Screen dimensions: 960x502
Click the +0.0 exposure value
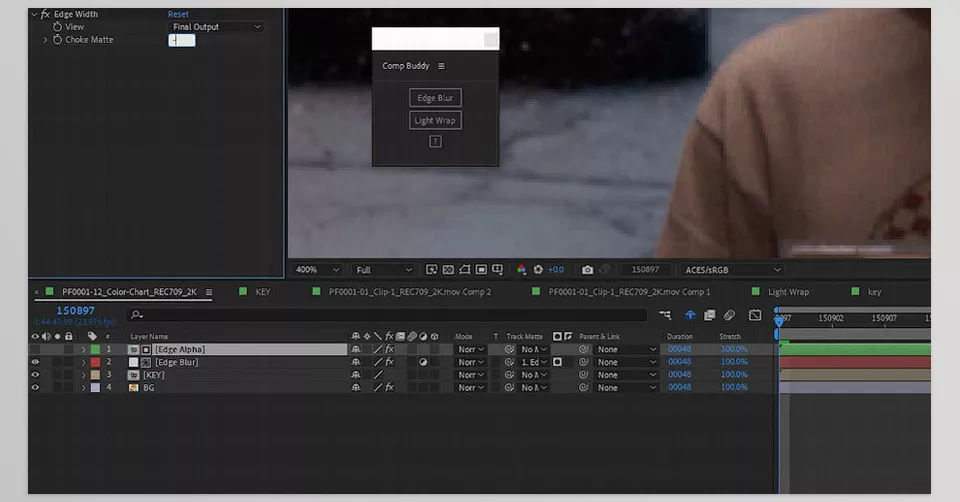(556, 270)
